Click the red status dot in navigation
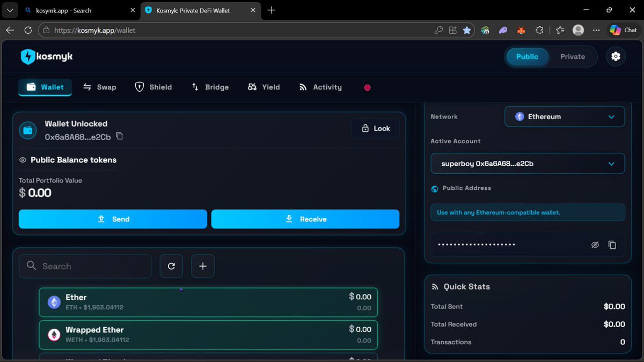Image resolution: width=644 pixels, height=362 pixels. 367,87
